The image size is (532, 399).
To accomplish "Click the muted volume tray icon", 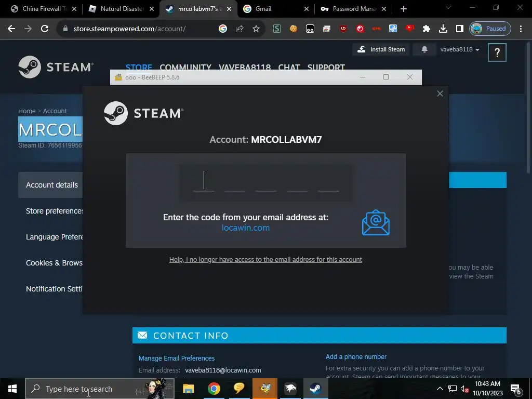I will pos(464,389).
